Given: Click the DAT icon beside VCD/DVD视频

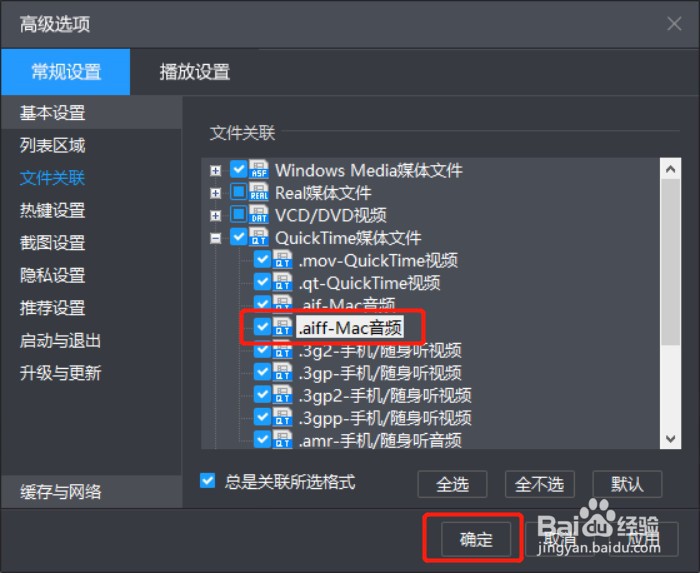Looking at the screenshot, I should click(x=259, y=215).
